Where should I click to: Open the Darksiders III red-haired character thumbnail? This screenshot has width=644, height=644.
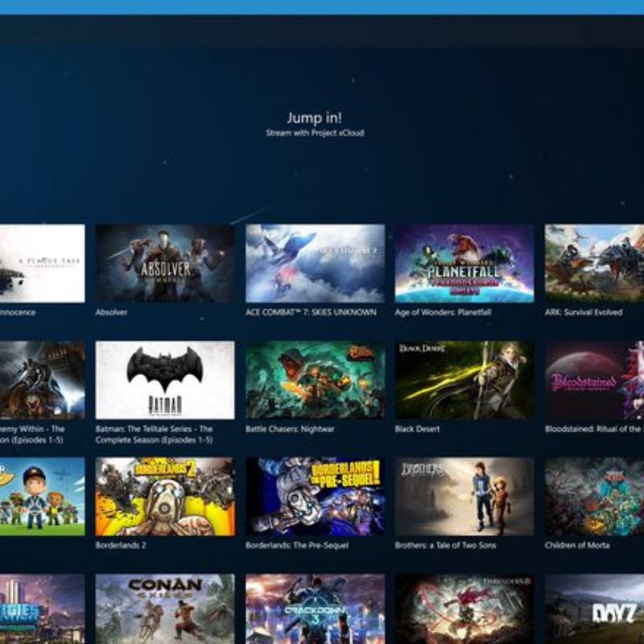coord(464,609)
